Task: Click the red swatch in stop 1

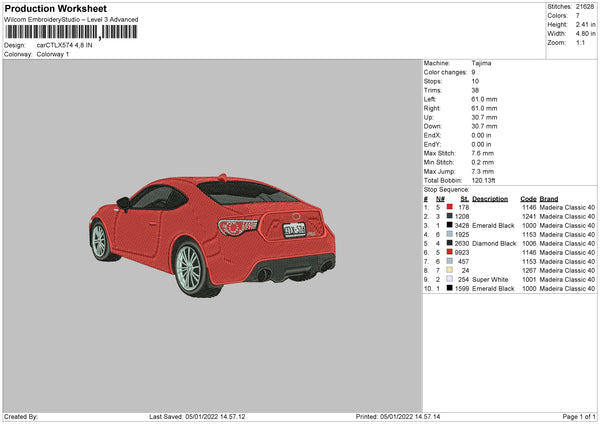Action: 451,207
